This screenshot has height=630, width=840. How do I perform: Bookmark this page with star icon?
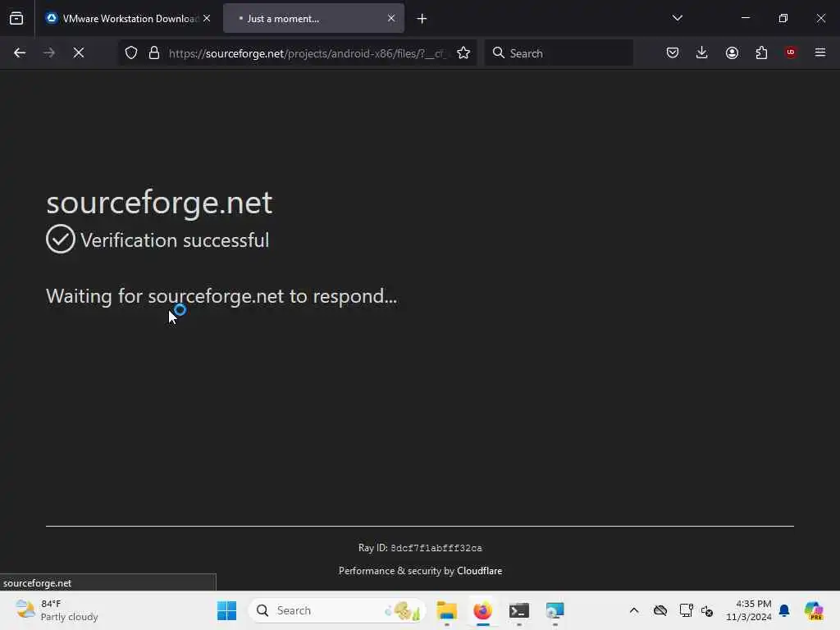coord(463,53)
